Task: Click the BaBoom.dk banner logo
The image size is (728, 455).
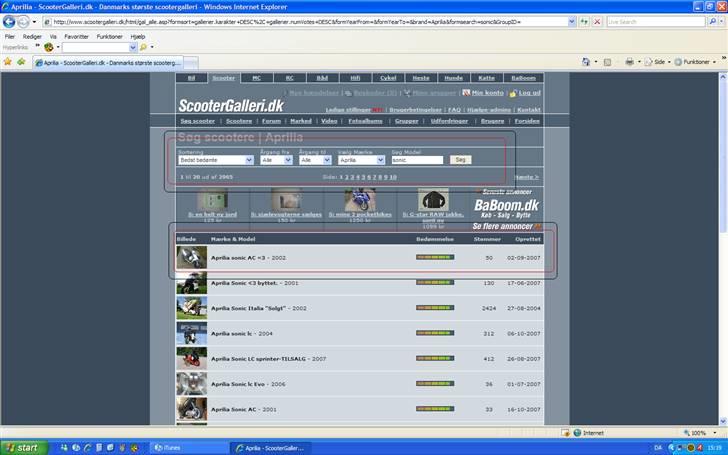Action: [507, 206]
